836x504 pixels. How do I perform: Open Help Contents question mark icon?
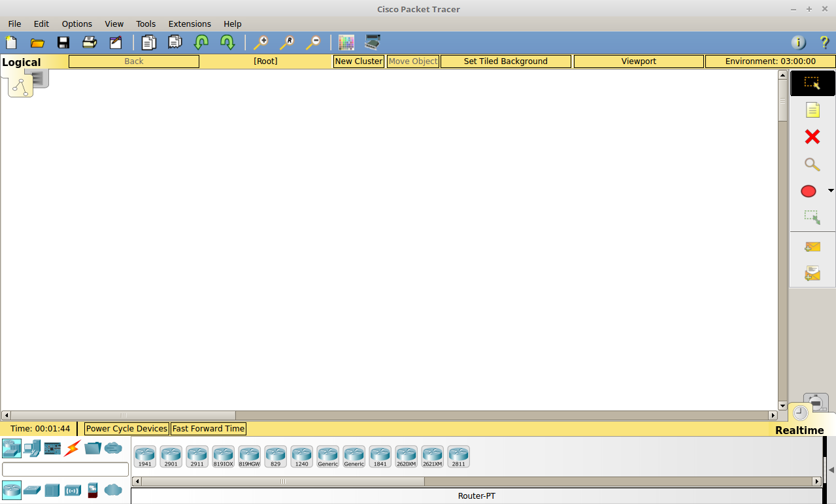[824, 43]
